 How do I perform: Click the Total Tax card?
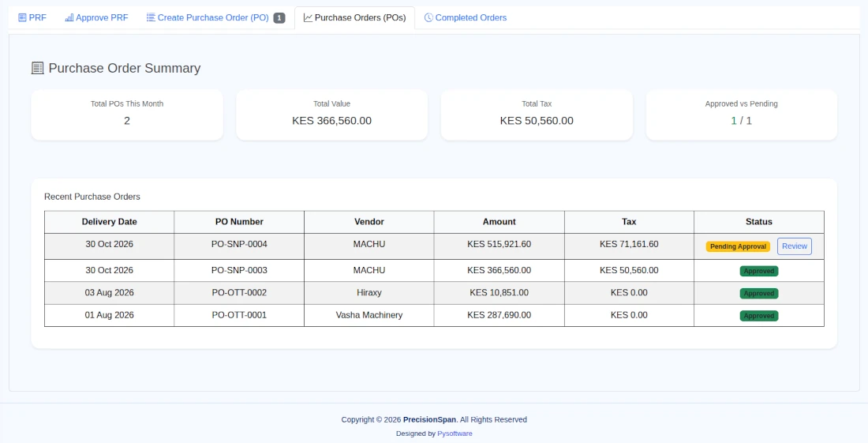(537, 115)
